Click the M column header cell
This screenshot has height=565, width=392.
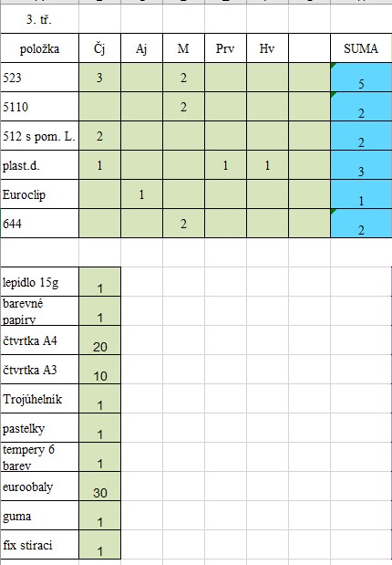click(x=183, y=48)
